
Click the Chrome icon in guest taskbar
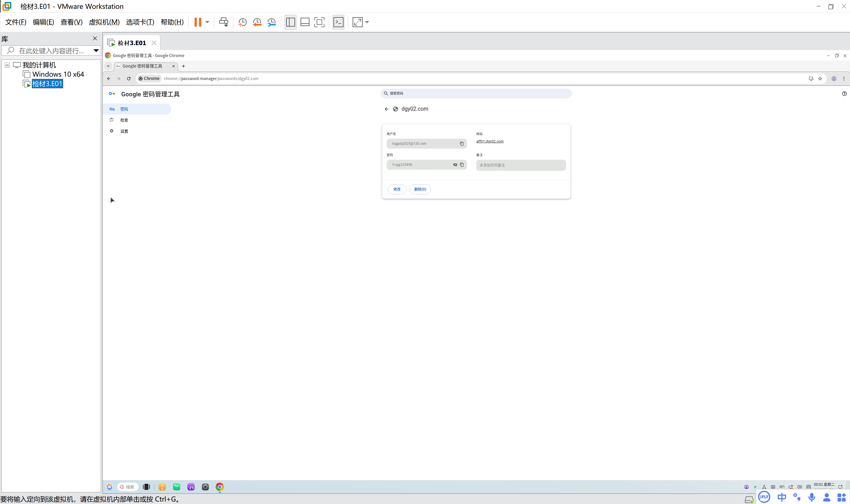click(220, 487)
